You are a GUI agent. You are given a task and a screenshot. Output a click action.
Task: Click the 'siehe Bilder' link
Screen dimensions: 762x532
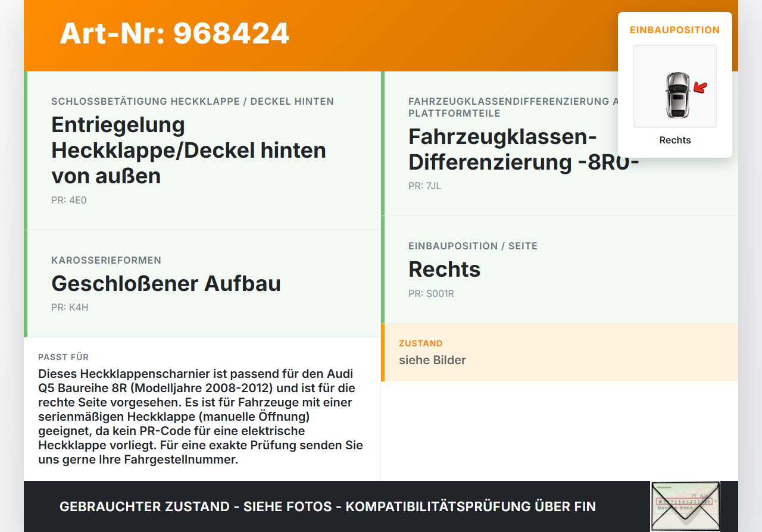click(x=432, y=360)
